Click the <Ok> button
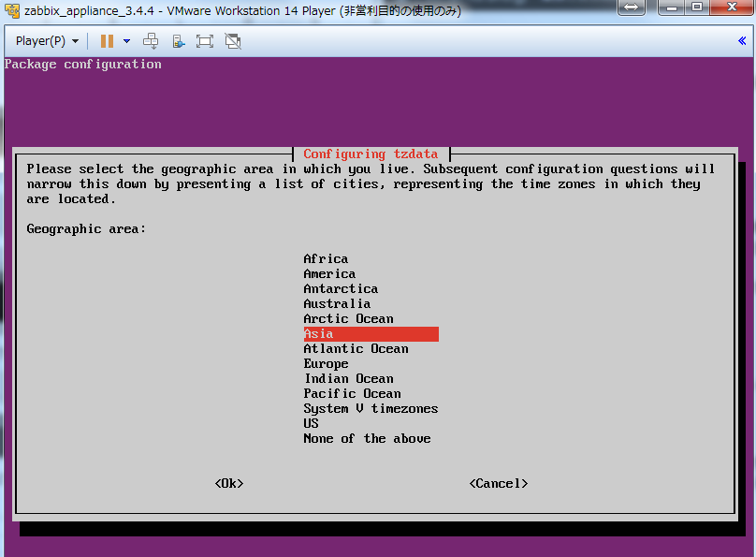 (x=229, y=483)
